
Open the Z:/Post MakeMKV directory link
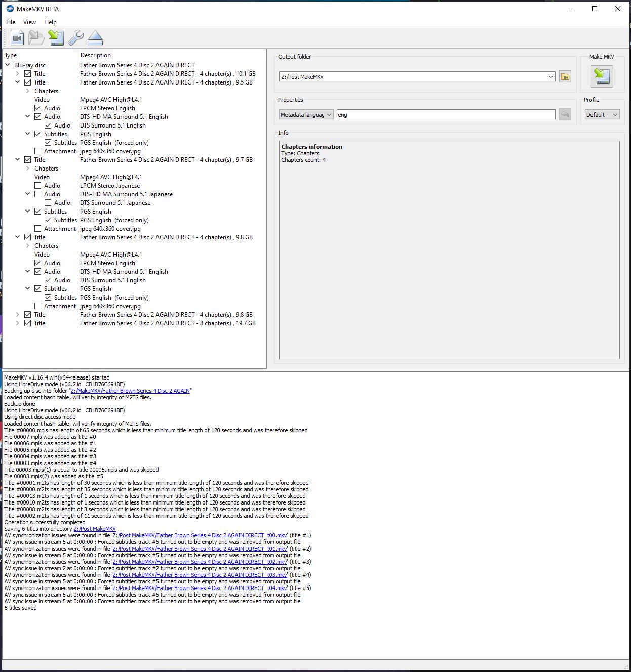tap(95, 529)
